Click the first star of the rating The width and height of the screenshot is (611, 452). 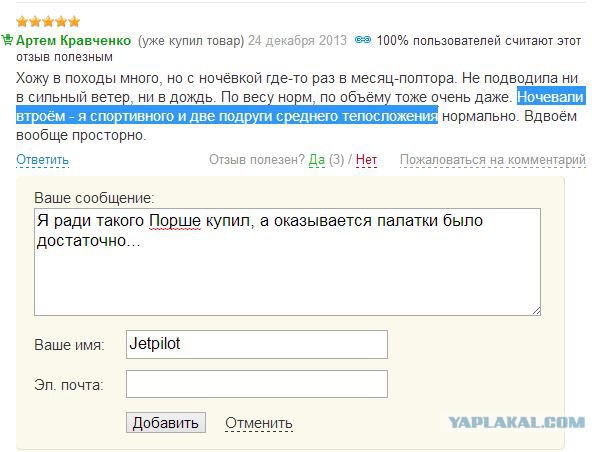click(x=22, y=21)
